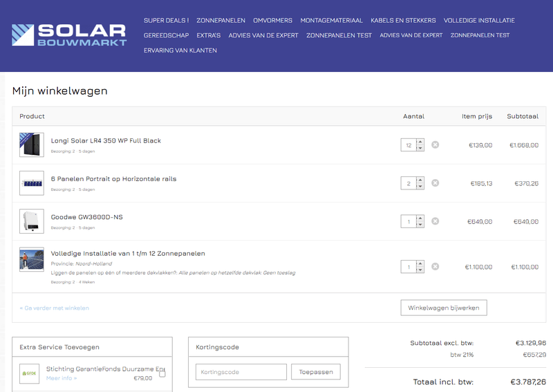Image resolution: width=553 pixels, height=392 pixels.
Task: Select the Volledige Installatie quantity field
Action: tap(409, 267)
